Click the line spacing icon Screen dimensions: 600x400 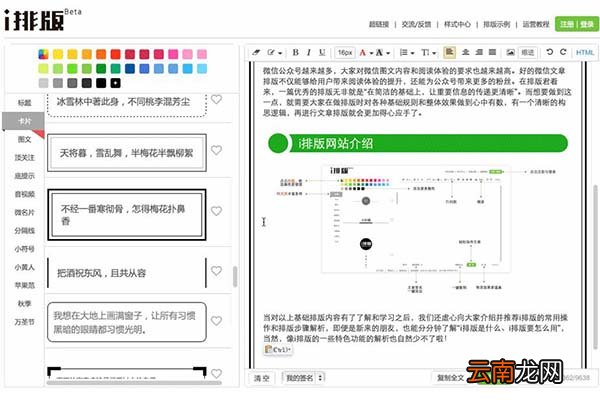click(404, 52)
